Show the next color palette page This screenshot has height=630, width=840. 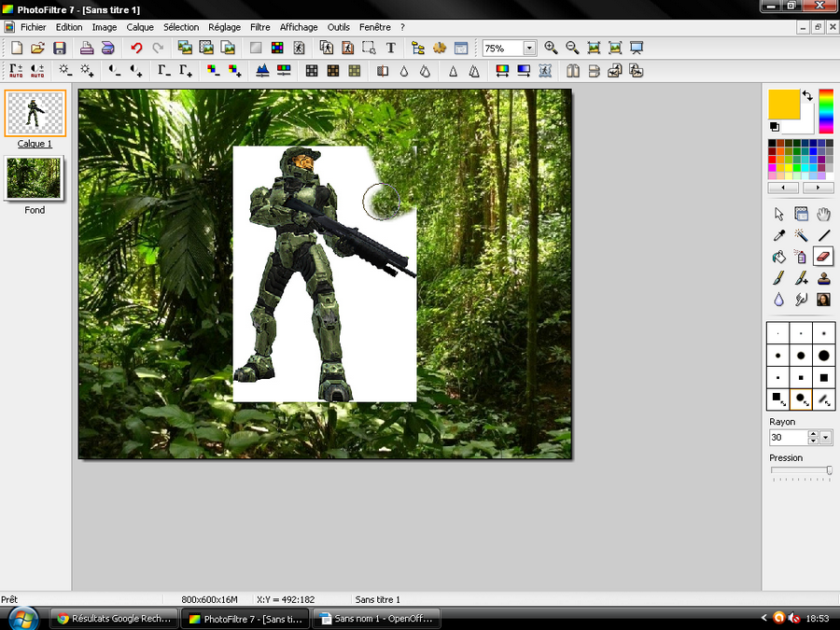pos(818,188)
